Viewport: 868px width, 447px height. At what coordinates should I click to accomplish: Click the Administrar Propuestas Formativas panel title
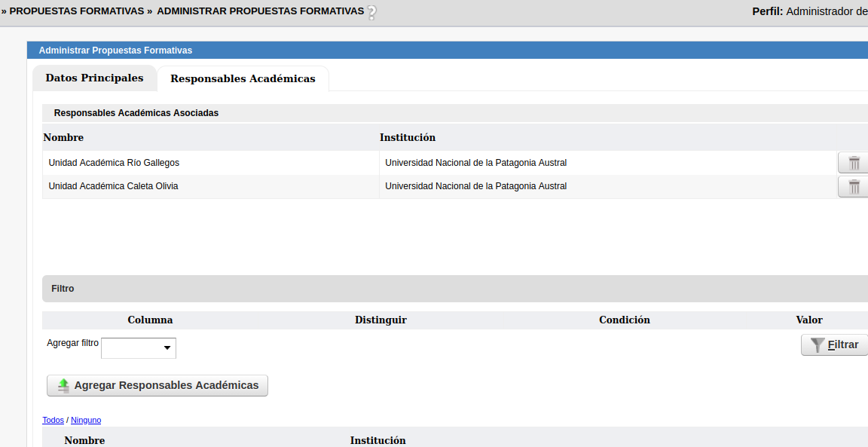click(x=115, y=51)
